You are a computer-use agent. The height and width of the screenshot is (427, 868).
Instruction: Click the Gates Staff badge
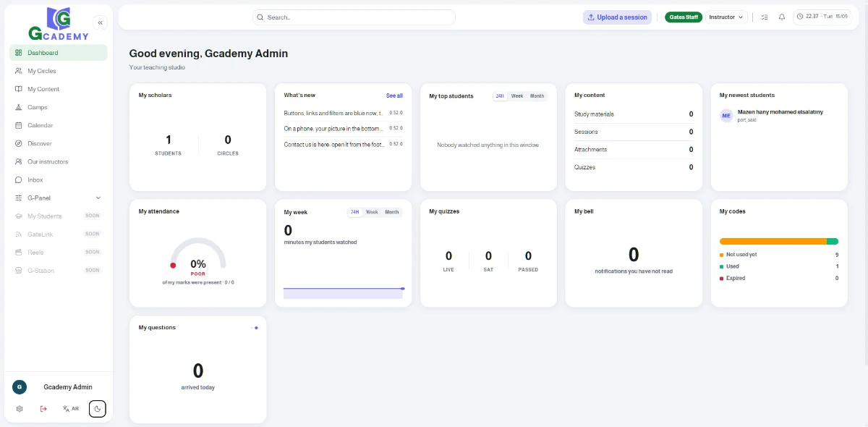[x=684, y=17]
